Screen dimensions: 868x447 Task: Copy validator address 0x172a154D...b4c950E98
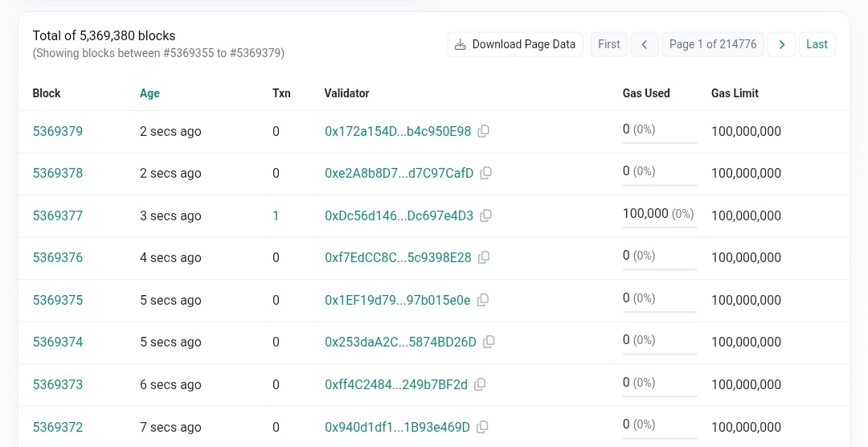tap(483, 131)
